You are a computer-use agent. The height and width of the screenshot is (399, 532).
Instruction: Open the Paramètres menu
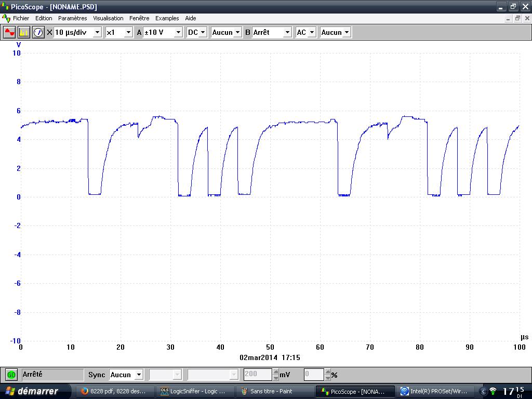pos(73,18)
